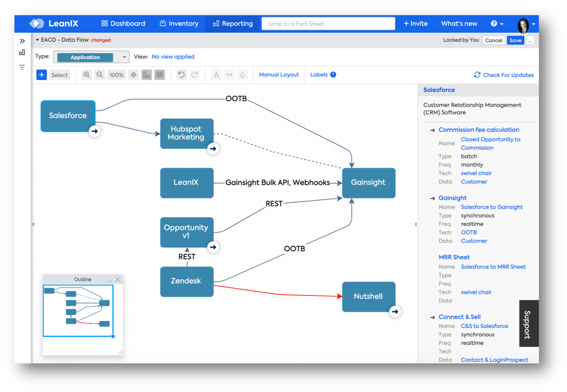This screenshot has width=567, height=392.
Task: Click the Jump to a Fact Sheet field
Action: click(328, 23)
